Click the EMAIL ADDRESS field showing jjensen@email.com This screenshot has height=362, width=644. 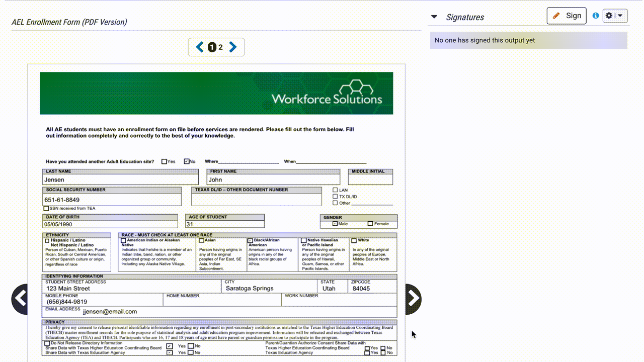pyautogui.click(x=111, y=311)
